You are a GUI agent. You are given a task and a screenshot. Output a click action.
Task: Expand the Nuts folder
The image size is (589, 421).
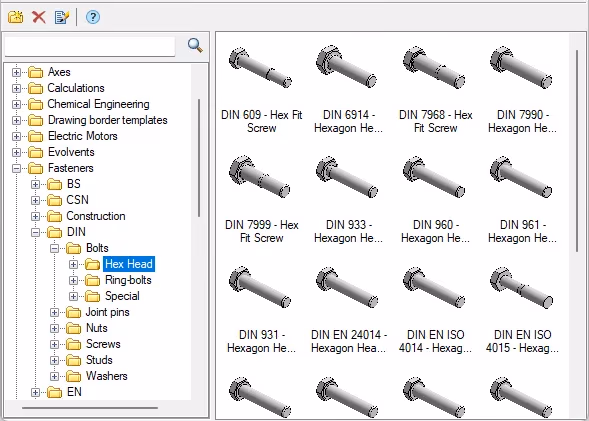(x=54, y=328)
